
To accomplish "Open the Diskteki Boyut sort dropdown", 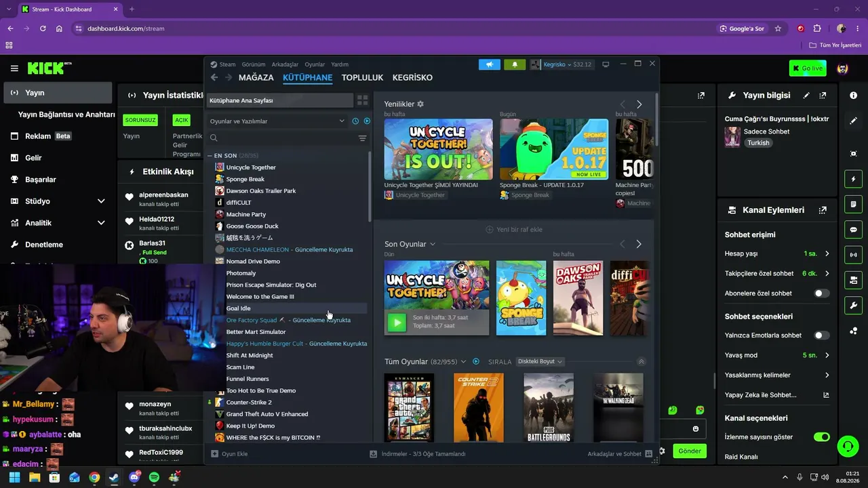I will click(x=540, y=362).
